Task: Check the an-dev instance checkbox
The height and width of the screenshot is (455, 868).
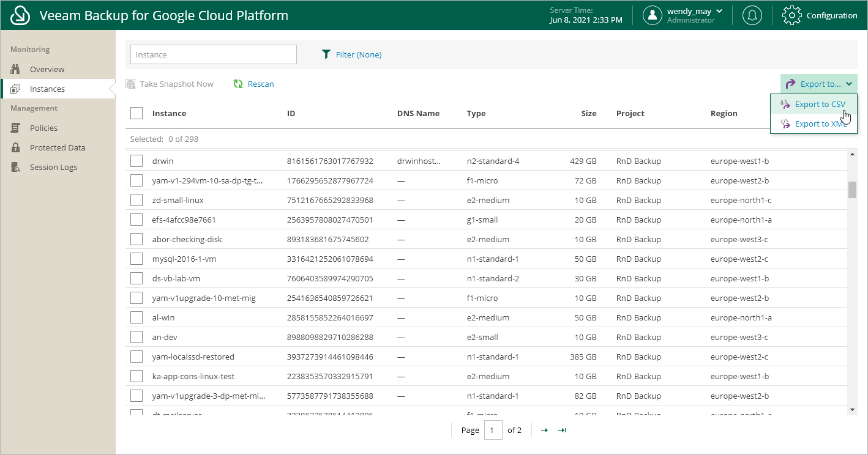Action: coord(137,337)
